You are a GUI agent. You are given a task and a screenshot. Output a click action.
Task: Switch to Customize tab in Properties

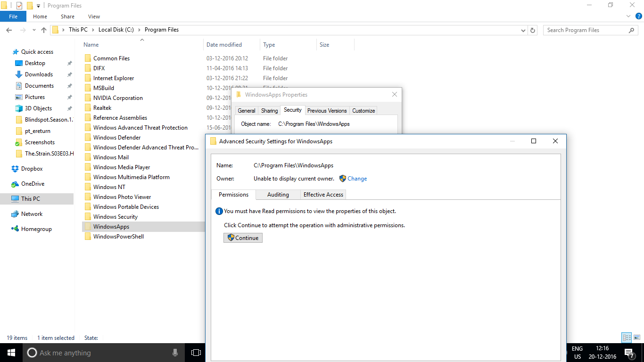[363, 111]
